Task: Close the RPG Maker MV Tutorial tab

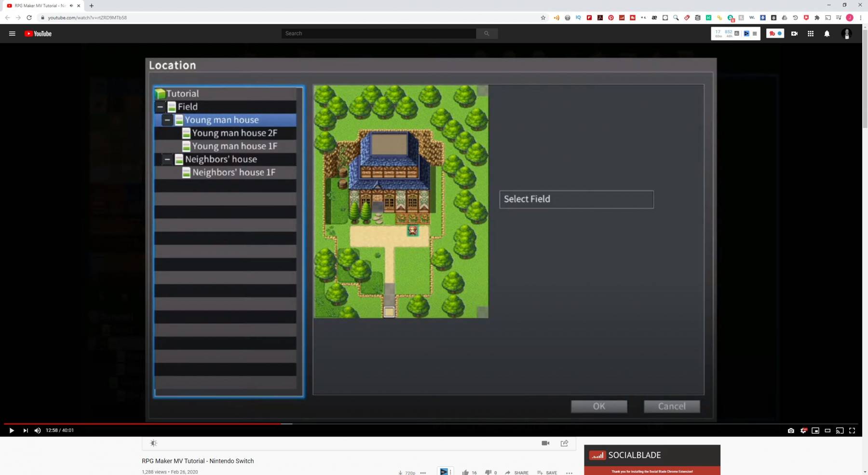Action: point(79,6)
